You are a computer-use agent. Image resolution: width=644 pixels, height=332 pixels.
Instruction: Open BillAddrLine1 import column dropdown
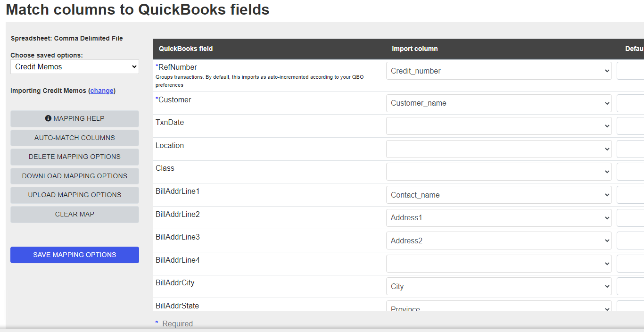[x=499, y=195]
